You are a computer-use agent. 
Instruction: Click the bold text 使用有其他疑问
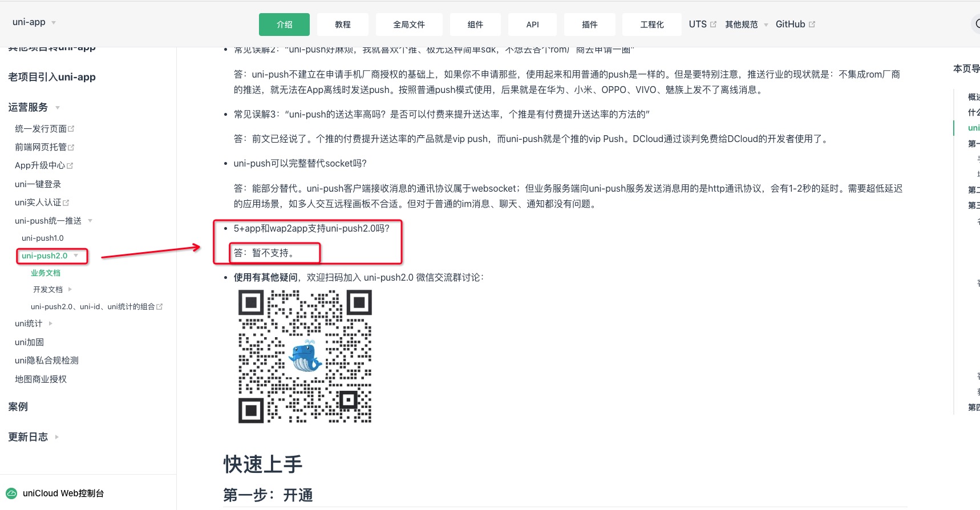click(x=265, y=278)
